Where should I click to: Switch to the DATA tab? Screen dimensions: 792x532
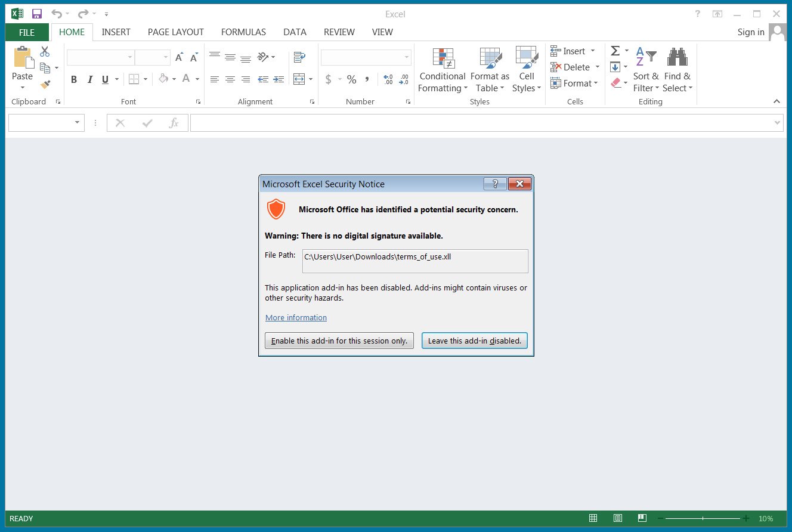(x=295, y=32)
